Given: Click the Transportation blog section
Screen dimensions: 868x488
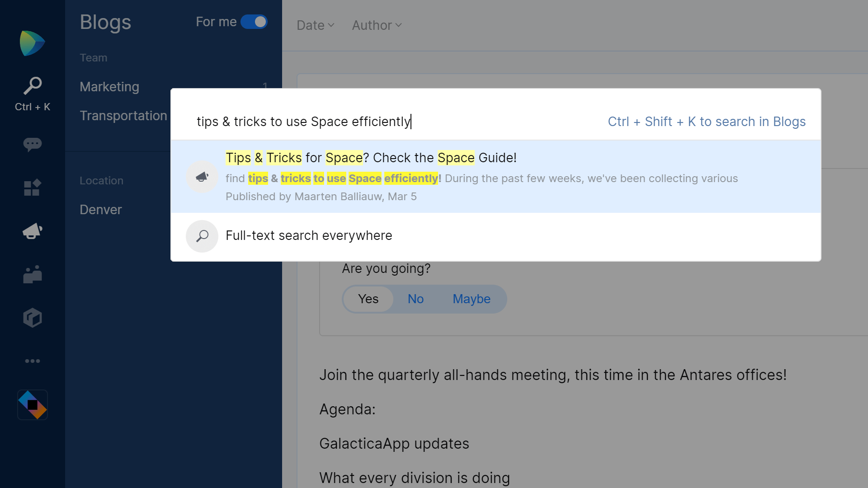Looking at the screenshot, I should point(123,115).
